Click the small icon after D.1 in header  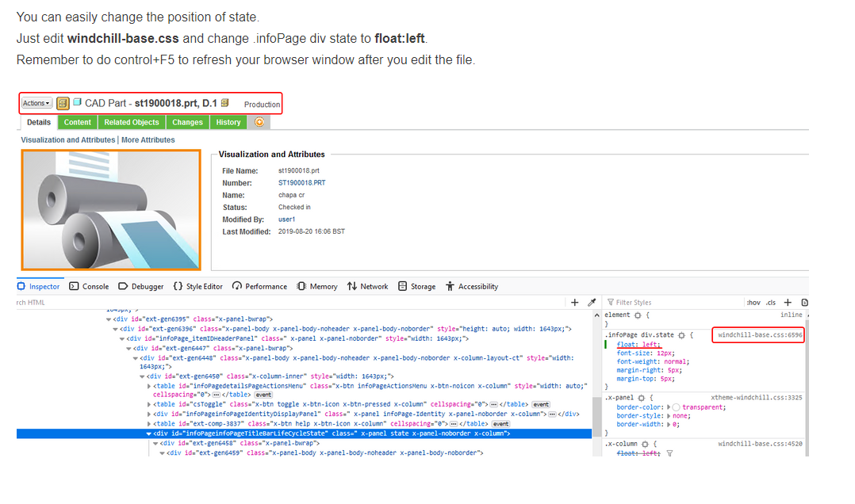pyautogui.click(x=224, y=103)
